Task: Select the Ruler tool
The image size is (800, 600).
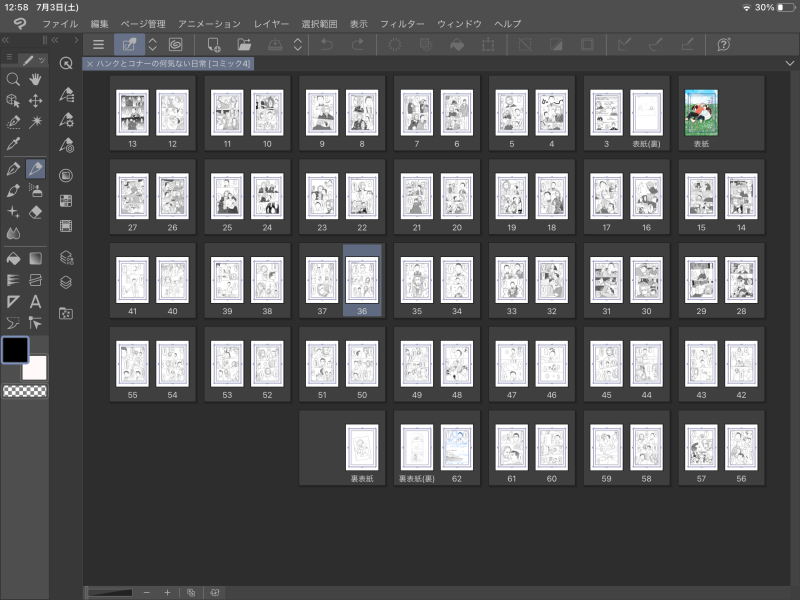Action: click(13, 302)
